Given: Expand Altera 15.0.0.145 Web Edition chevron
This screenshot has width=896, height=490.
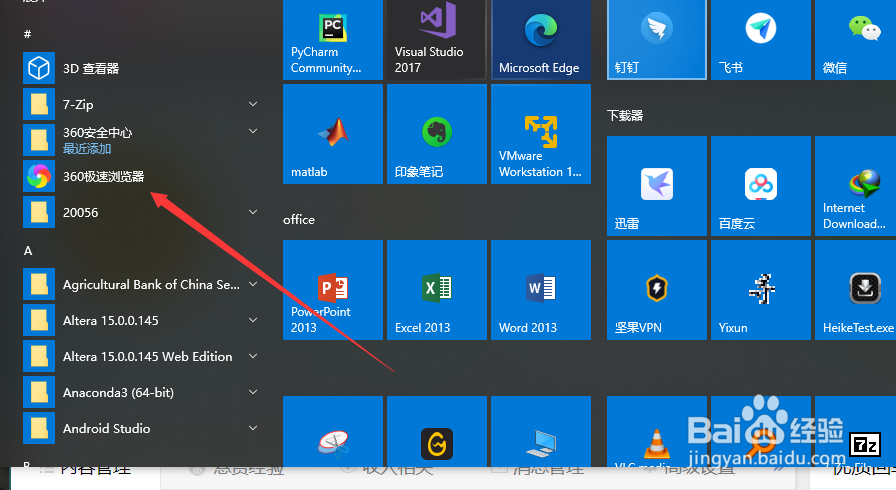Looking at the screenshot, I should (253, 356).
